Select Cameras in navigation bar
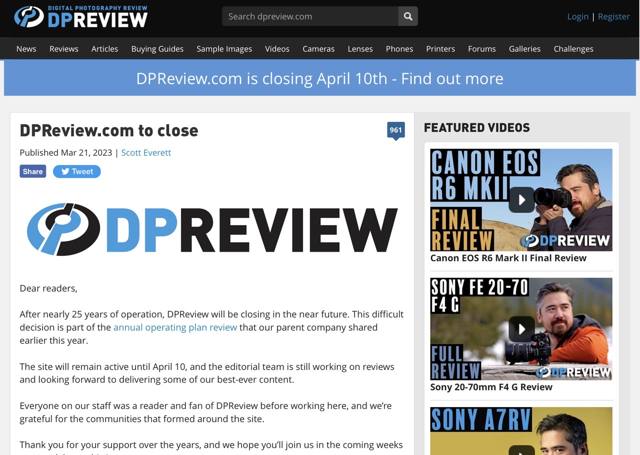Image resolution: width=640 pixels, height=455 pixels. (319, 48)
